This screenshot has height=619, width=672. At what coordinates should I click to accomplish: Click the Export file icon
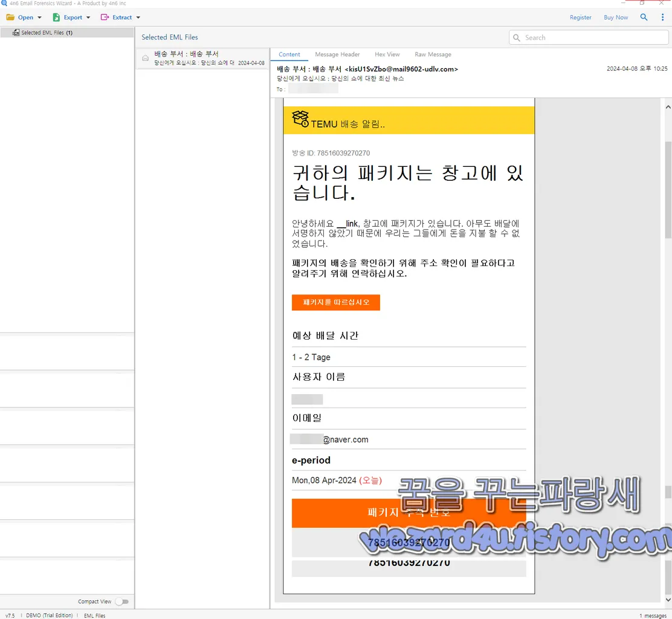tap(56, 17)
